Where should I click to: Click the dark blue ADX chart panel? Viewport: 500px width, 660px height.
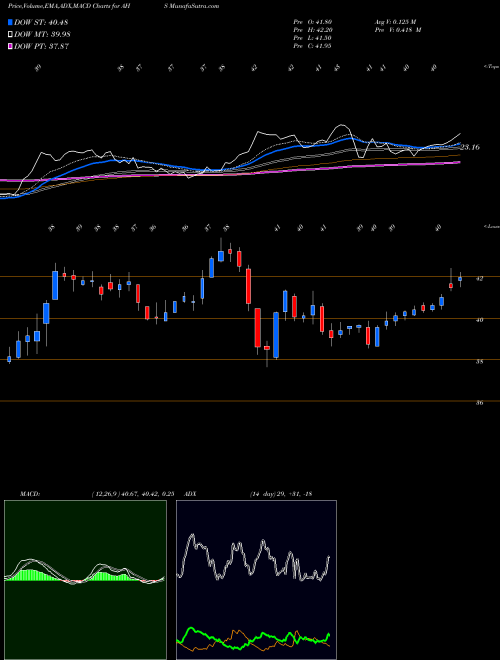pyautogui.click(x=256, y=580)
